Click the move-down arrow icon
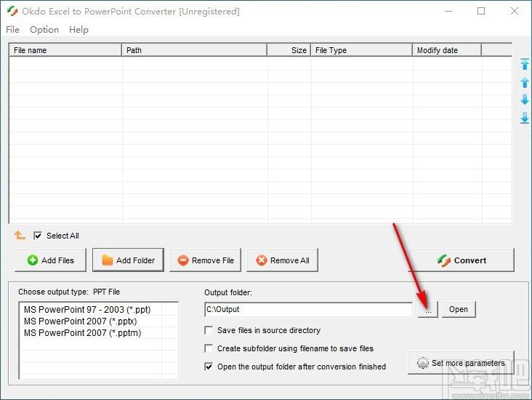The width and height of the screenshot is (532, 400). [525, 100]
